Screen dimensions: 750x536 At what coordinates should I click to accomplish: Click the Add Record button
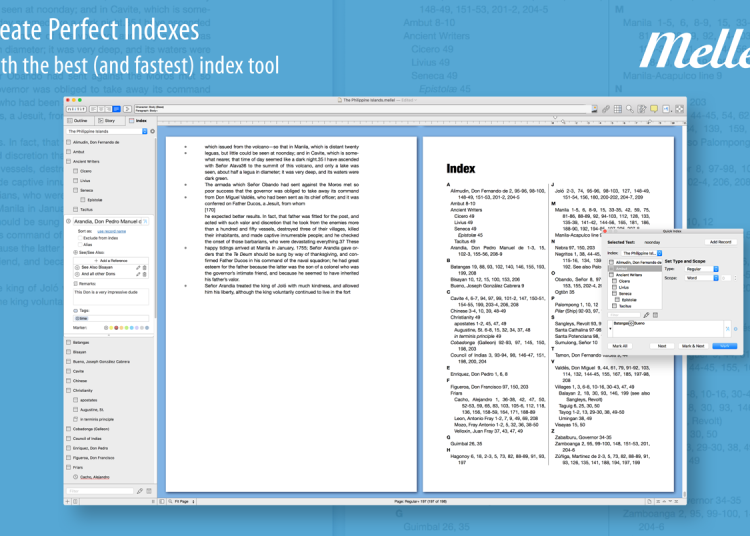(720, 242)
